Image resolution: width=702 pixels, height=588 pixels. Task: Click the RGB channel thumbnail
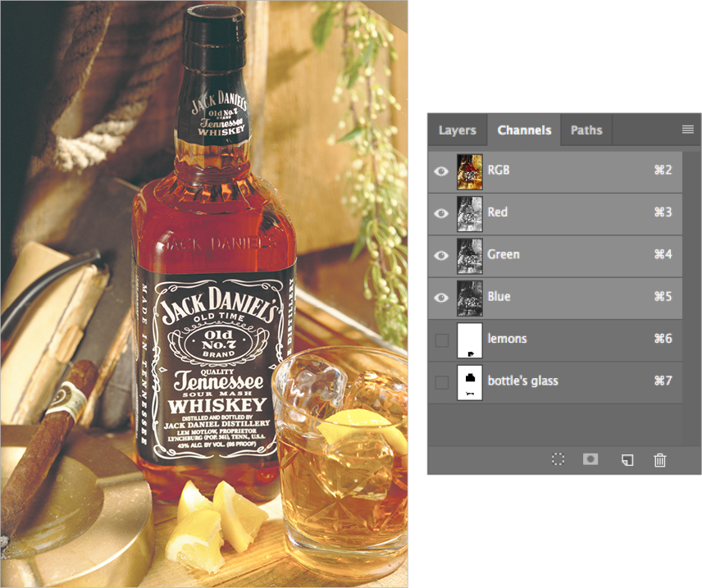pyautogui.click(x=468, y=171)
